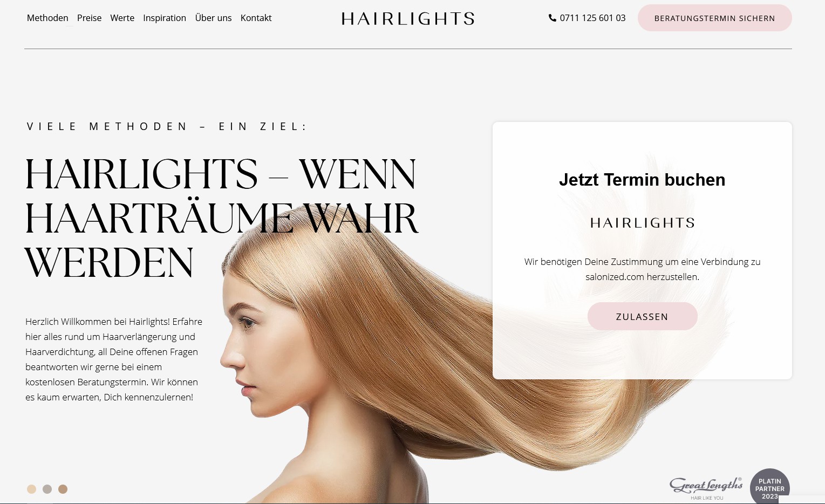The image size is (825, 504).
Task: Click the Hairlights logo in the booking card
Action: (642, 223)
